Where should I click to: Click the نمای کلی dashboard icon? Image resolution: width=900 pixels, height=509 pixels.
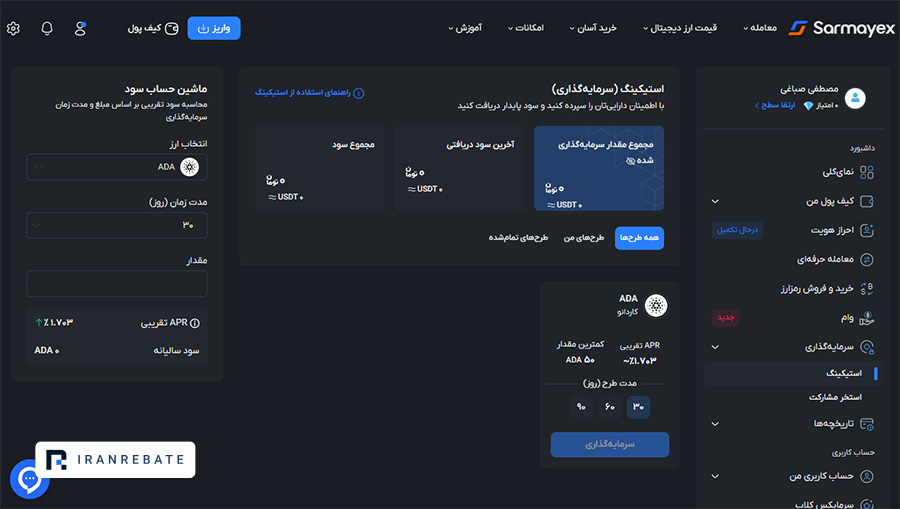[867, 172]
